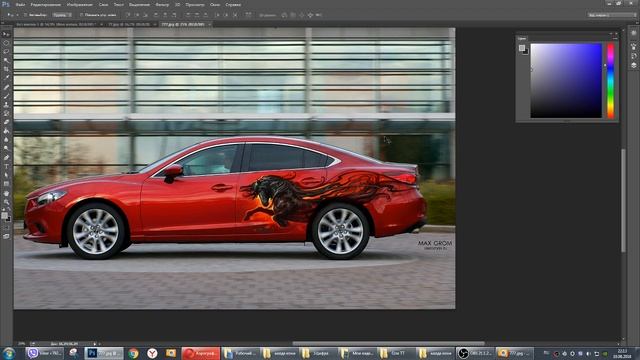Select the Clone Stamp tool
The image size is (640, 360).
[x=6, y=104]
